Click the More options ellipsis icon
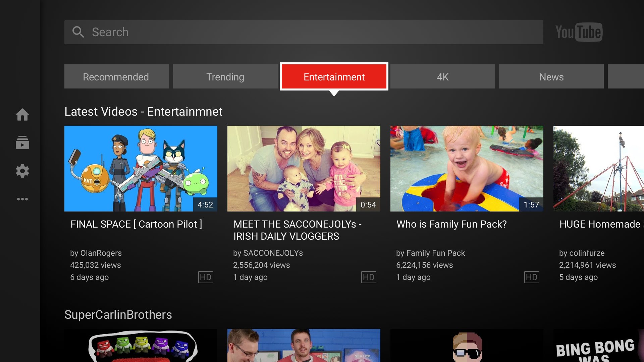 pyautogui.click(x=22, y=199)
